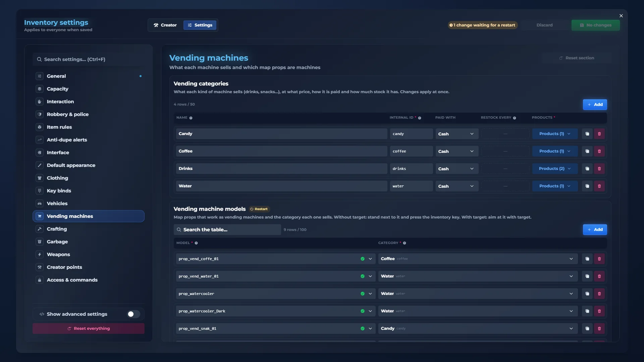Open the Robbery & police section

tap(89, 114)
